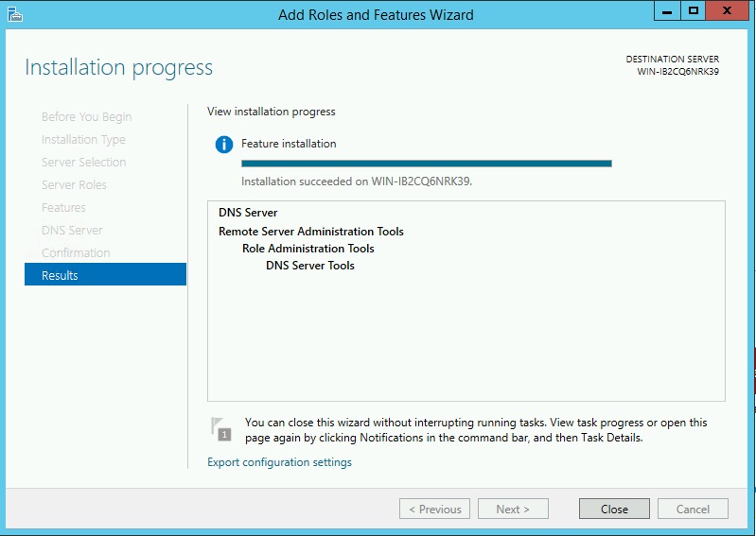Click the 'View installation progress' heading
756x536 pixels.
(x=272, y=112)
